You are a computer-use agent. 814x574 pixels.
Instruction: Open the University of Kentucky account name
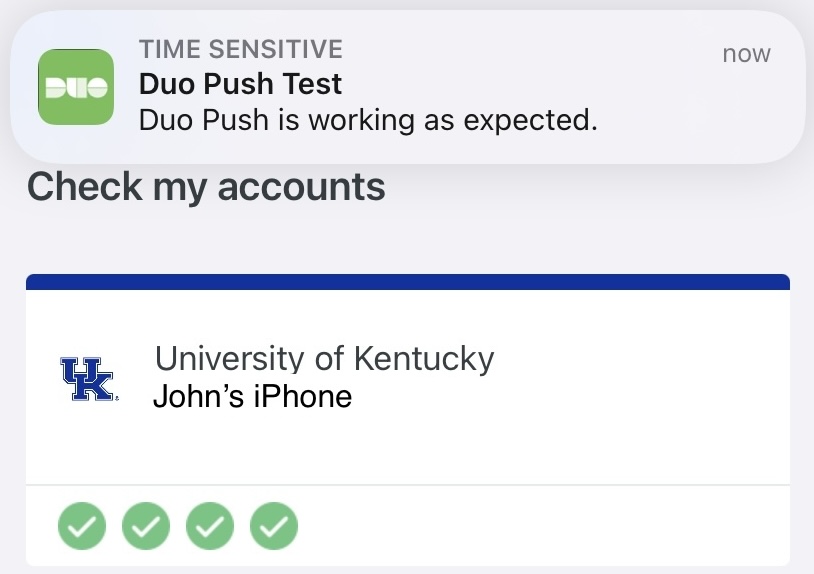[x=324, y=358]
